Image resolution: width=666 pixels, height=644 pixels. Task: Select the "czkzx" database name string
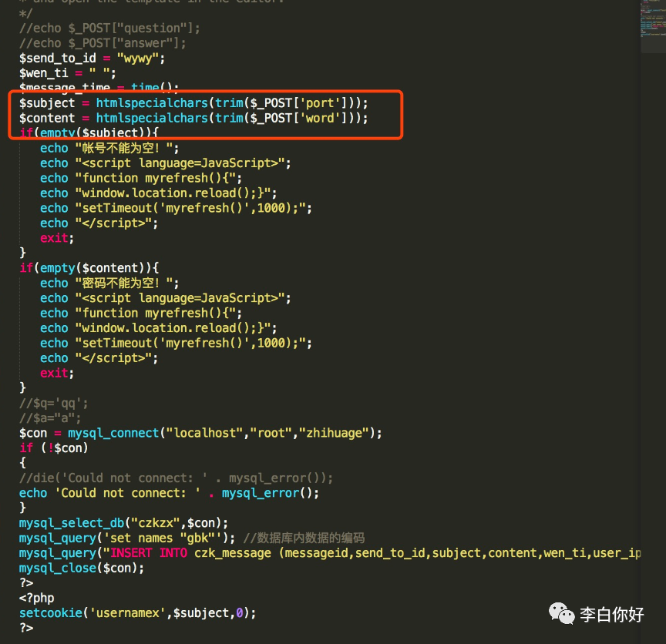[156, 523]
